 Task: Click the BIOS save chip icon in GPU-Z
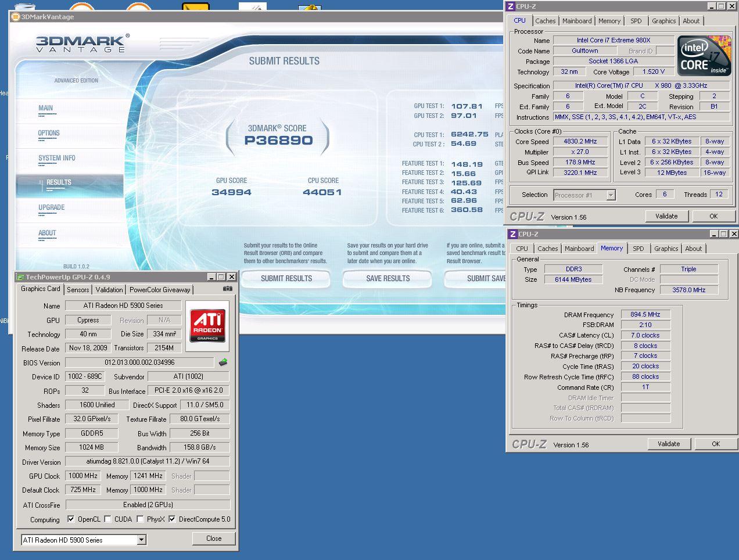tap(223, 362)
